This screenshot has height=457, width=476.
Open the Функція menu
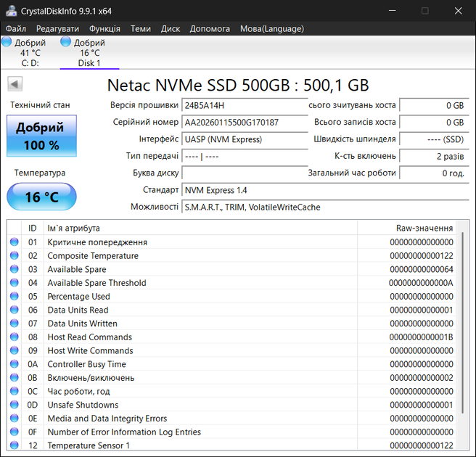pyautogui.click(x=104, y=29)
